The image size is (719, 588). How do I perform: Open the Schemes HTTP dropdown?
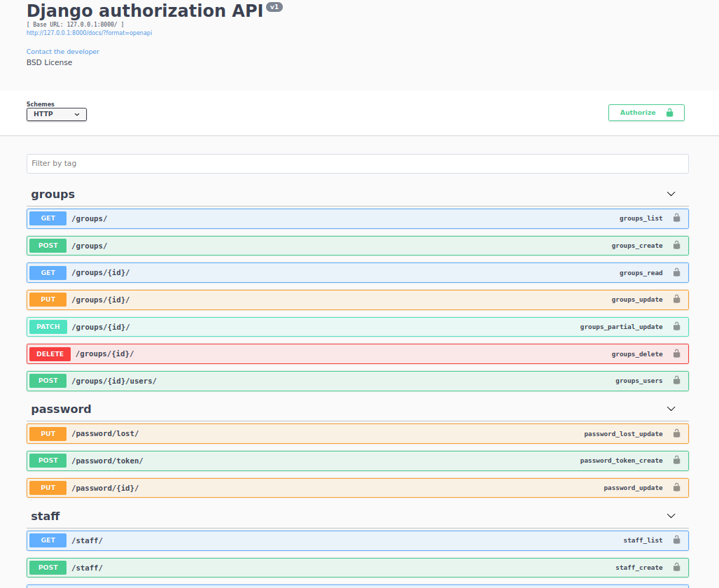point(57,114)
